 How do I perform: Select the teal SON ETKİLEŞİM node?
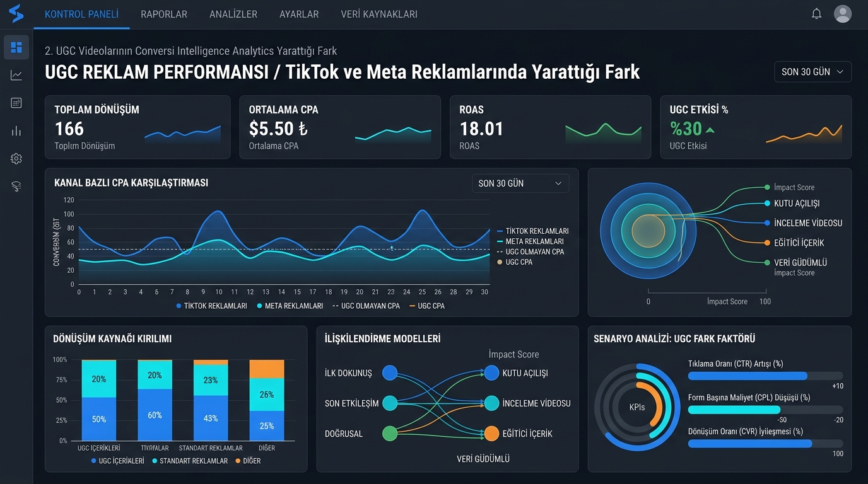coord(390,403)
